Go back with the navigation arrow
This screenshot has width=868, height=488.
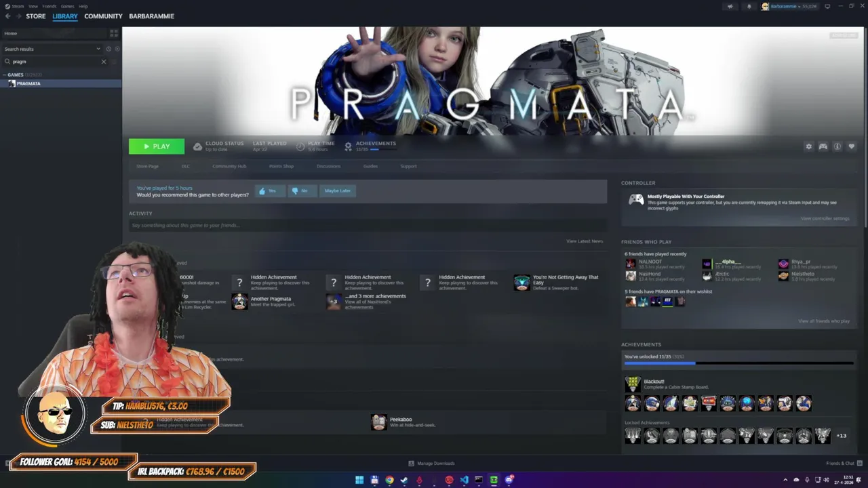click(8, 16)
